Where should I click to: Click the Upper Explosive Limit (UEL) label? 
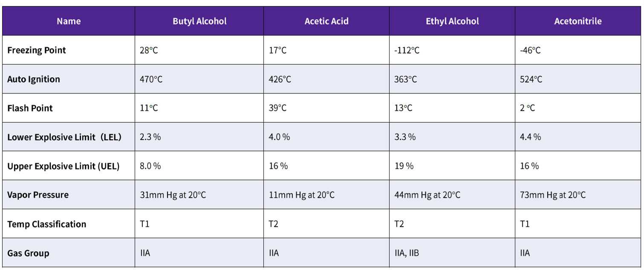click(x=64, y=166)
